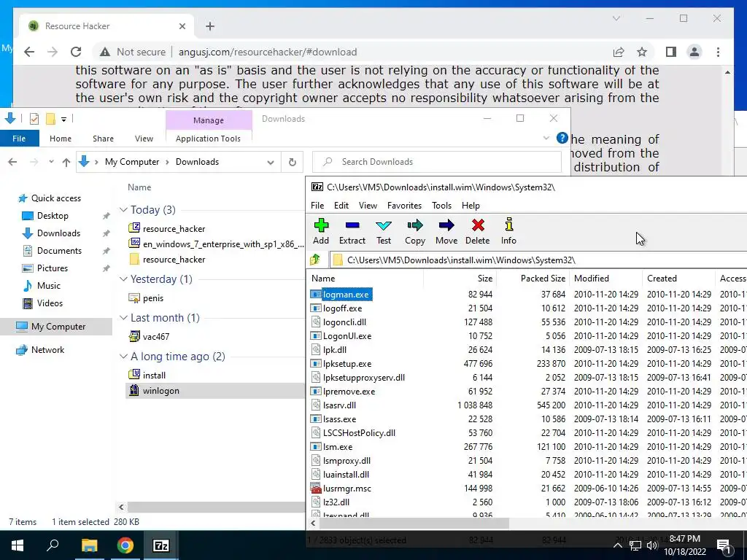Show hidden tray icons
The width and height of the screenshot is (747, 560).
coord(617,545)
